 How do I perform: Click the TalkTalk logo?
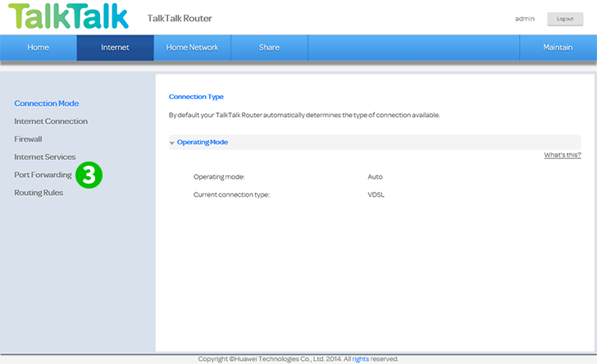(x=69, y=16)
